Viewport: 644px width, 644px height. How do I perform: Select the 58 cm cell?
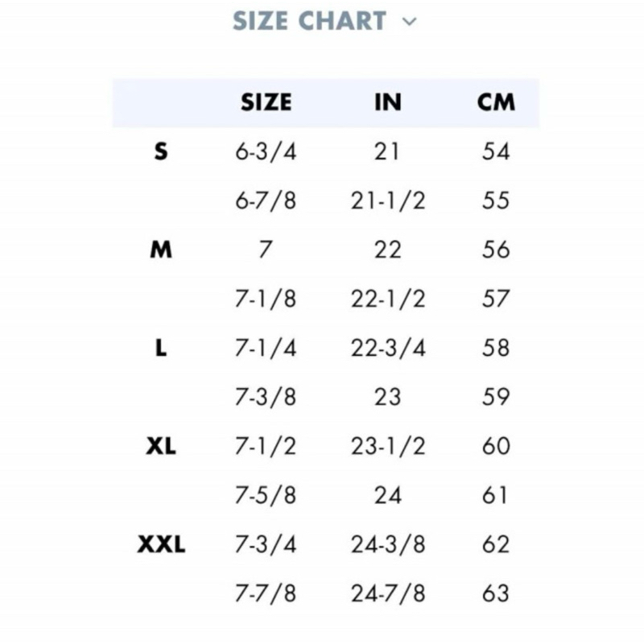pos(496,348)
